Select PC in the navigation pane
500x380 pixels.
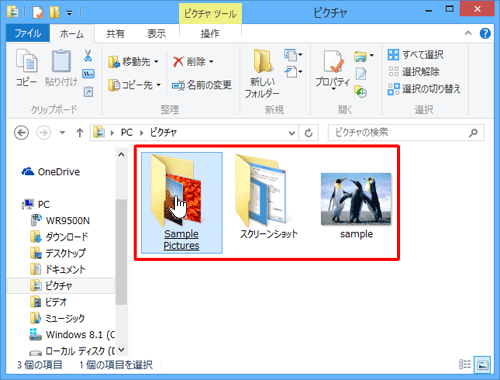tap(36, 204)
